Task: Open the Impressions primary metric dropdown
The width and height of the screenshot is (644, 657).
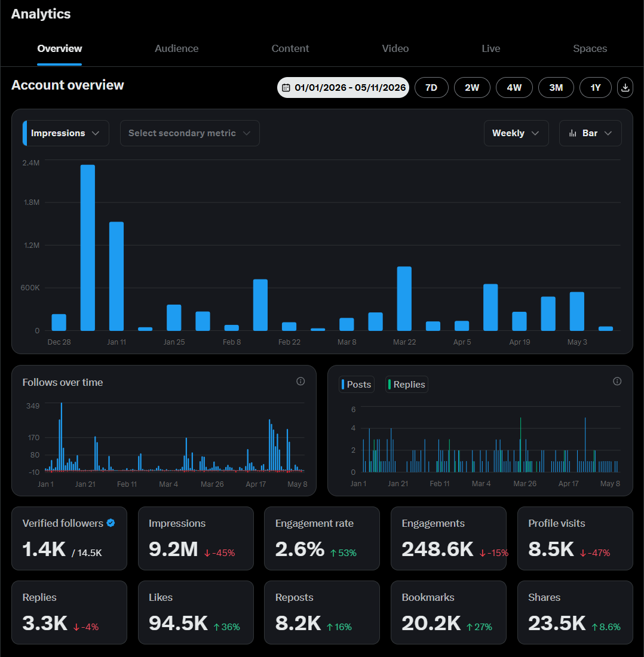Action: click(x=66, y=133)
